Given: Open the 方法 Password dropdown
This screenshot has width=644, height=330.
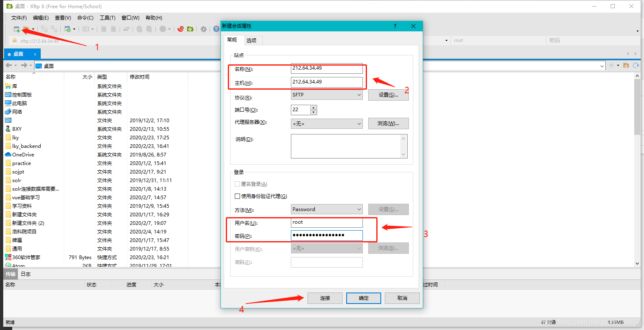Looking at the screenshot, I should (x=327, y=209).
